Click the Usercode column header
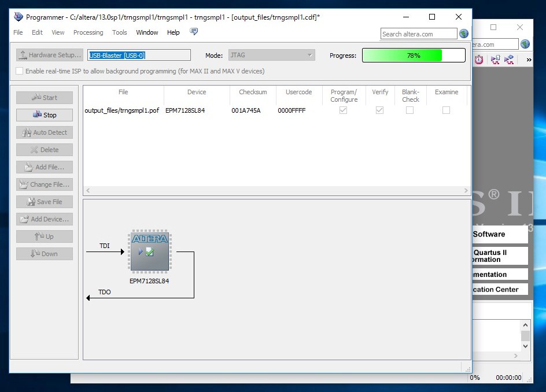This screenshot has width=546, height=392. pos(299,95)
